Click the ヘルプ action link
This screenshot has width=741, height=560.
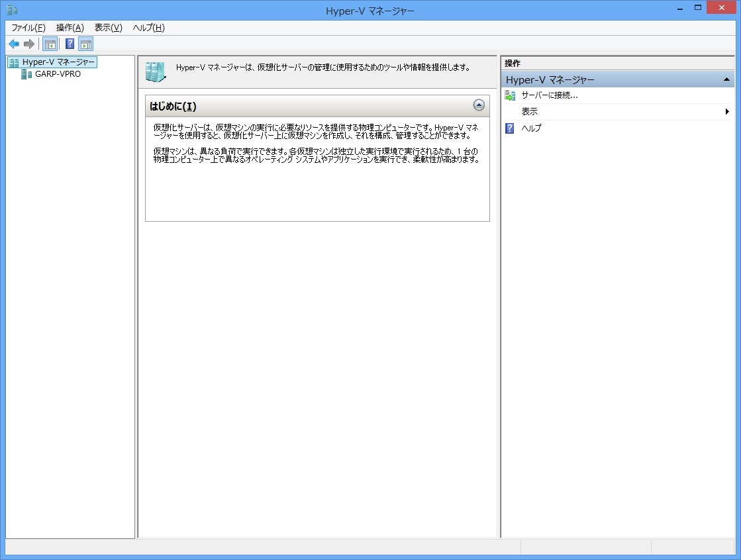[x=531, y=128]
